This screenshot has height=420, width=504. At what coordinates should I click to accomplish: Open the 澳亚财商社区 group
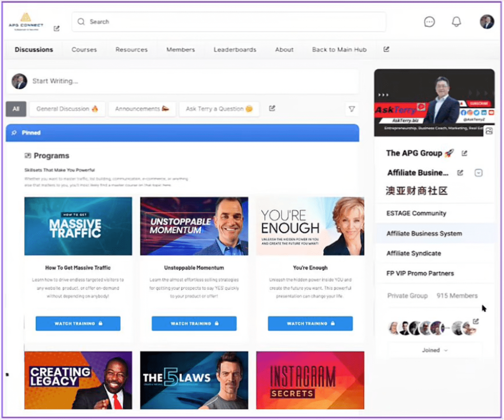416,191
